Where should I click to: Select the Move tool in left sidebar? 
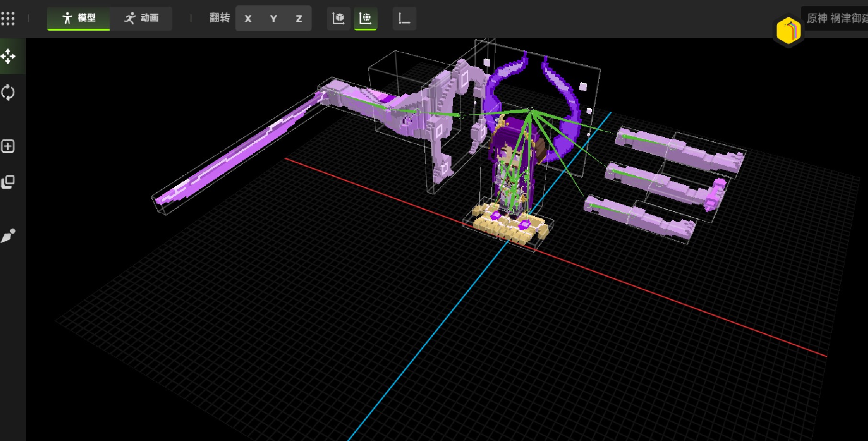[8, 57]
